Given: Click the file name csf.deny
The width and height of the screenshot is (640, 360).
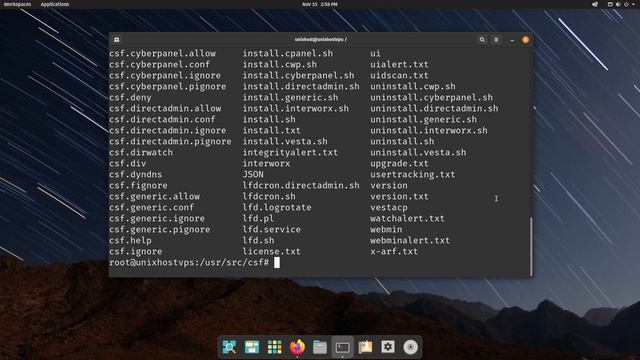Looking at the screenshot, I should tap(130, 98).
